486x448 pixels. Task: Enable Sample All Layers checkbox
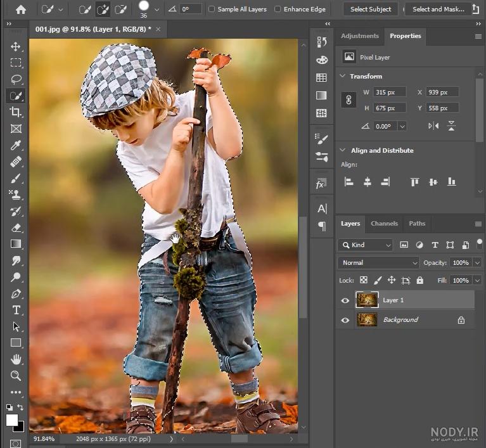212,10
